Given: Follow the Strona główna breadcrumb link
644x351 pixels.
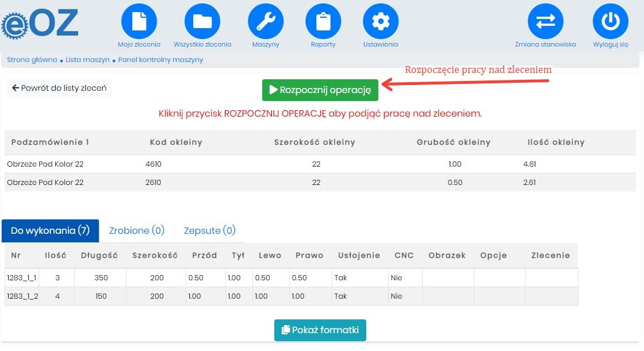Looking at the screenshot, I should click(x=32, y=60).
